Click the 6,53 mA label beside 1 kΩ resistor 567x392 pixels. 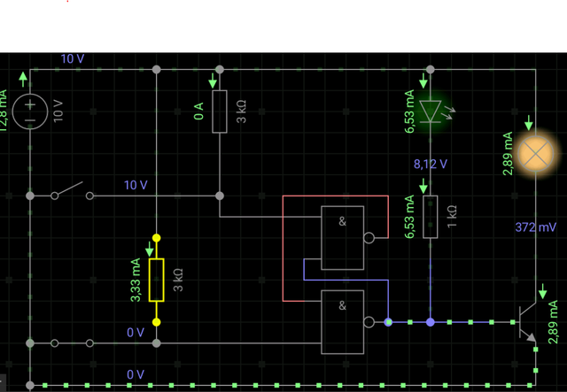point(409,217)
